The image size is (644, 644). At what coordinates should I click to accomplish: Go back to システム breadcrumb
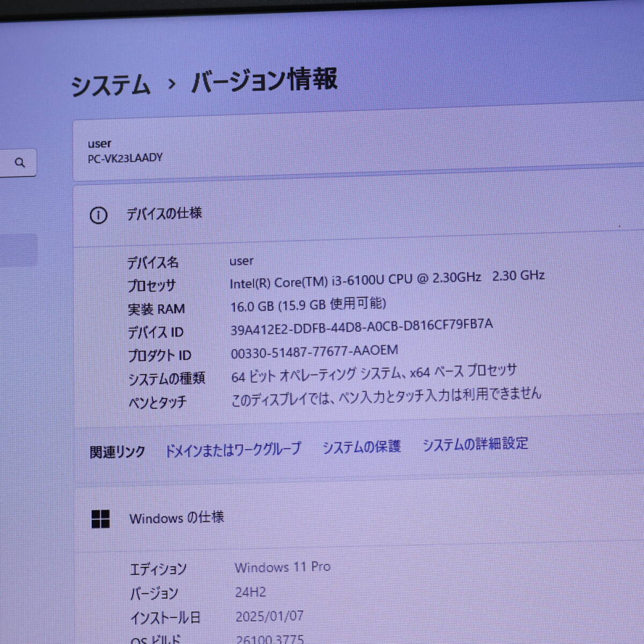[x=111, y=86]
